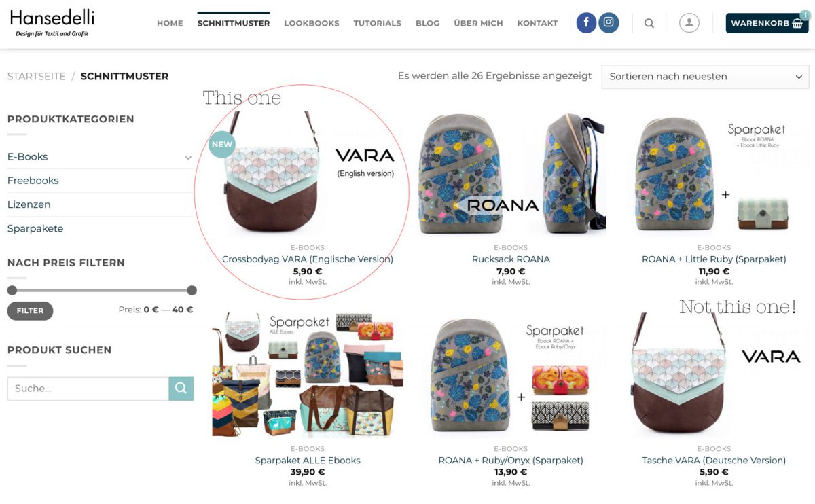
Task: Open the user account icon
Action: tap(689, 22)
